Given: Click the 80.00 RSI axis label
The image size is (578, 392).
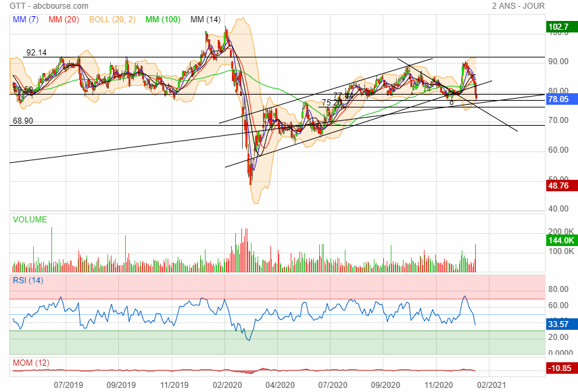Looking at the screenshot, I should (x=558, y=289).
